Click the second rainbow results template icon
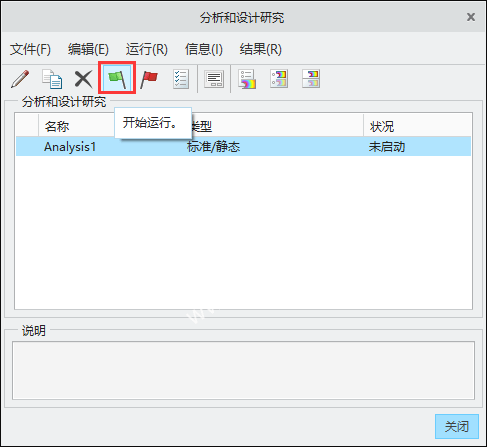 point(279,79)
